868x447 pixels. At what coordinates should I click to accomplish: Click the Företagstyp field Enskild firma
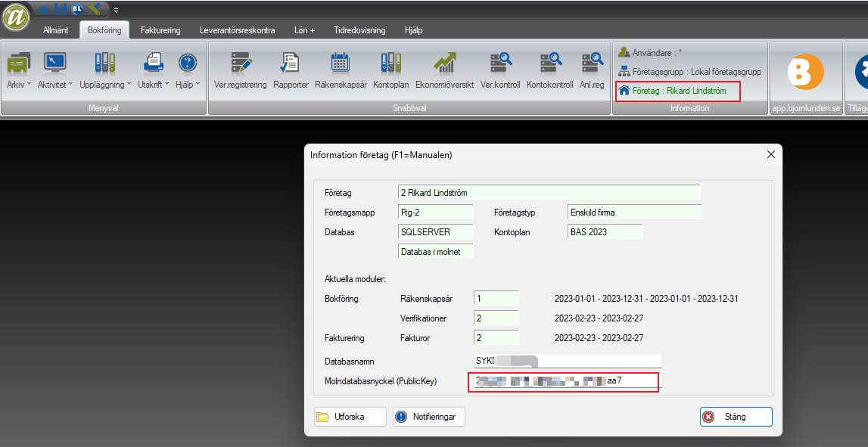pyautogui.click(x=635, y=213)
